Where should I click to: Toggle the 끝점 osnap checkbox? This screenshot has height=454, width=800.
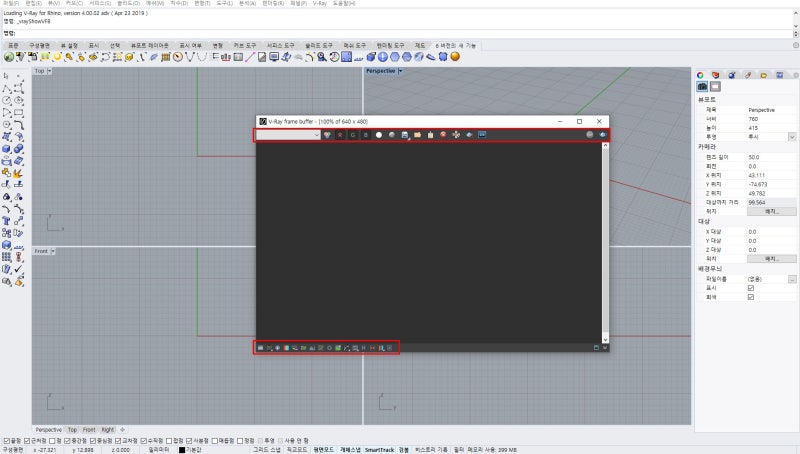tap(7, 440)
